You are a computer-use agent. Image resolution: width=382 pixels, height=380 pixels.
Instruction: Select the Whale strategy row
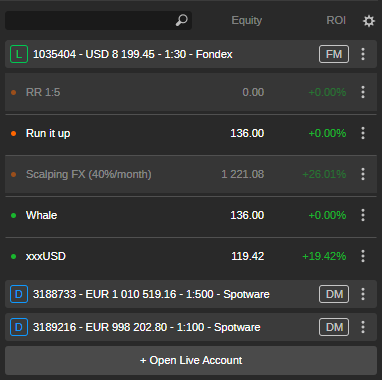[191, 215]
